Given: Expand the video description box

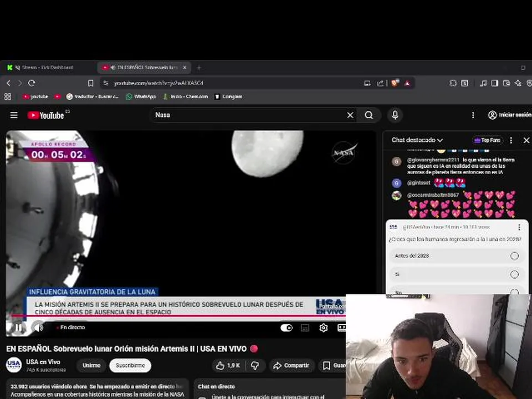Looking at the screenshot, I should pyautogui.click(x=98, y=388).
